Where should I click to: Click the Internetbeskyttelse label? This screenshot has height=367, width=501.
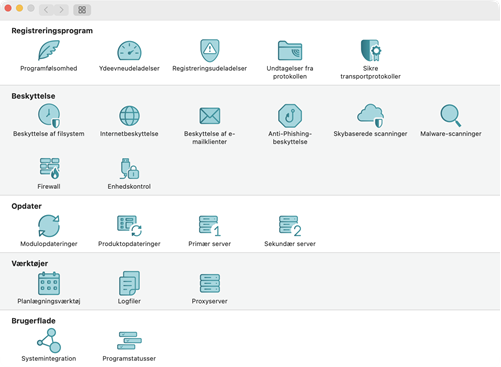[x=129, y=134]
